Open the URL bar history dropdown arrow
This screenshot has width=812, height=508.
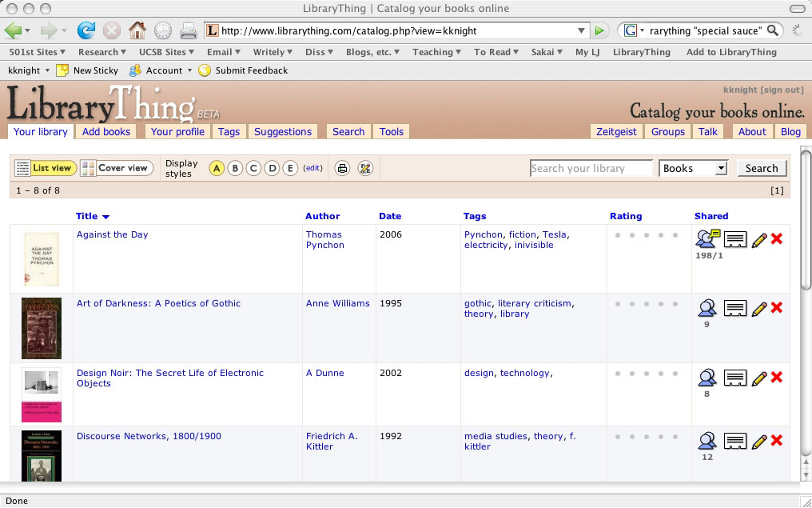pos(582,31)
